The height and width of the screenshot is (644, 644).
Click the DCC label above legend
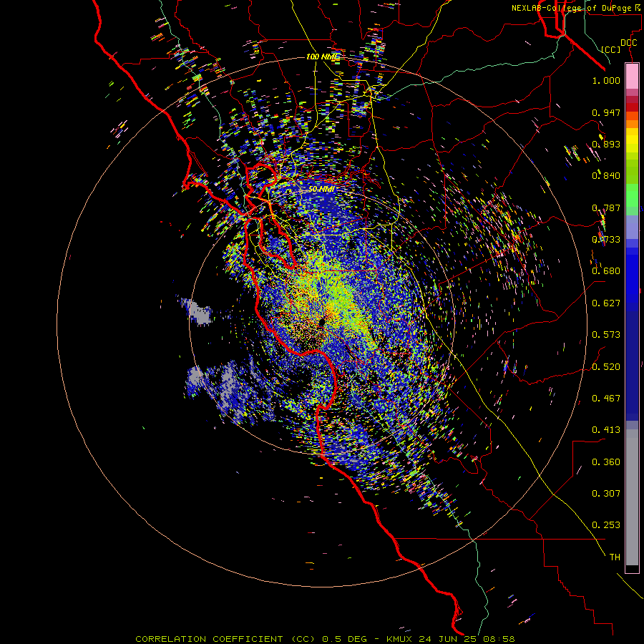pyautogui.click(x=628, y=43)
